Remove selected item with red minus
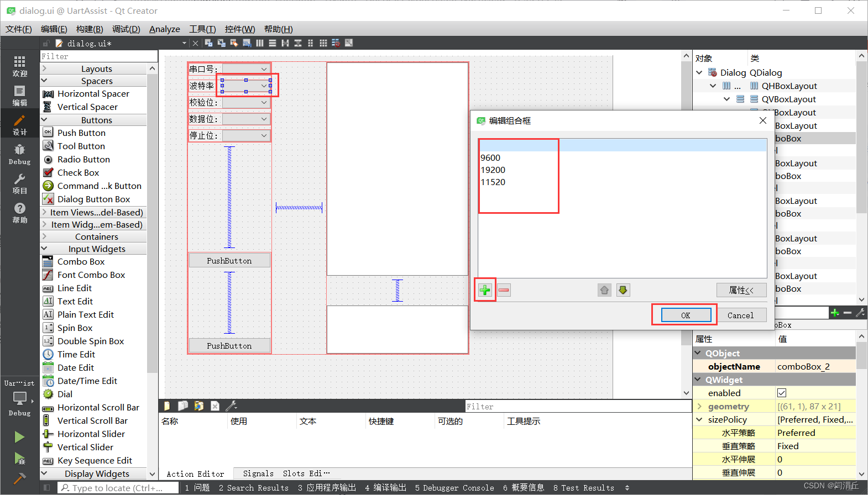This screenshot has width=868, height=495. (504, 290)
